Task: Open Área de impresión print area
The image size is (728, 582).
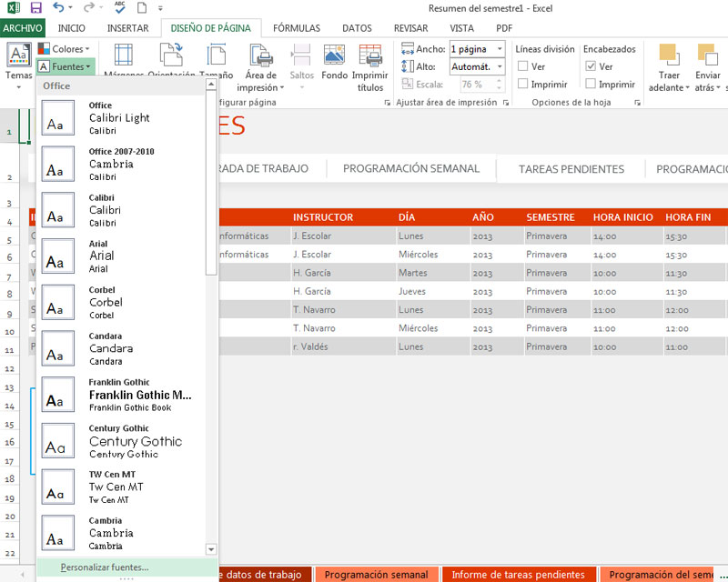Action: pos(260,67)
